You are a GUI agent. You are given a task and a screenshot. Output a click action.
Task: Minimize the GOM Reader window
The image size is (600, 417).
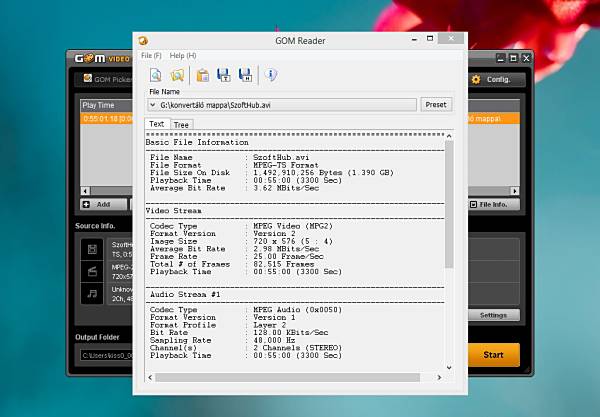point(414,39)
